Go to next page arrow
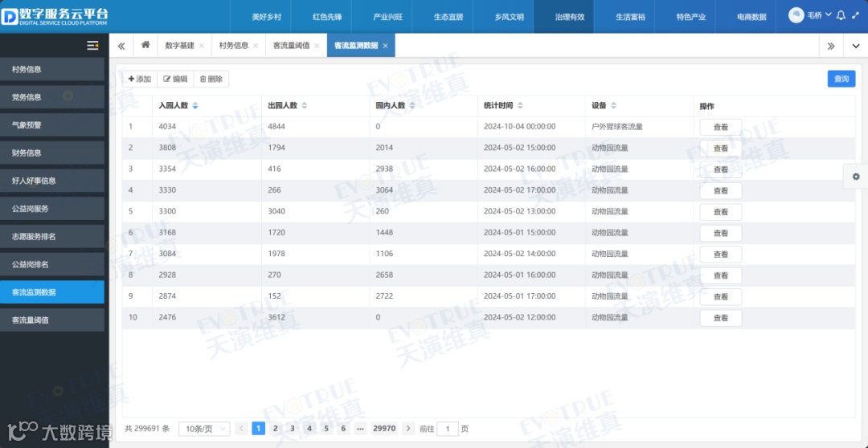 point(408,428)
